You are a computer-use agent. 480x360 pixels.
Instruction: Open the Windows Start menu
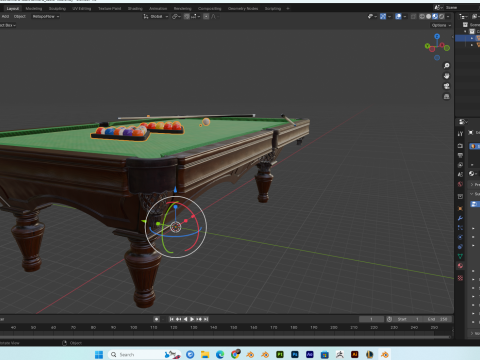(99, 354)
